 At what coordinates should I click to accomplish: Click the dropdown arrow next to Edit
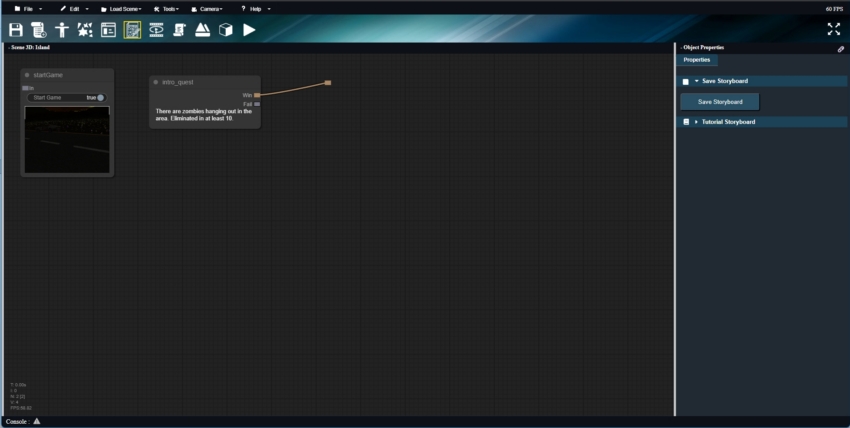(x=87, y=9)
